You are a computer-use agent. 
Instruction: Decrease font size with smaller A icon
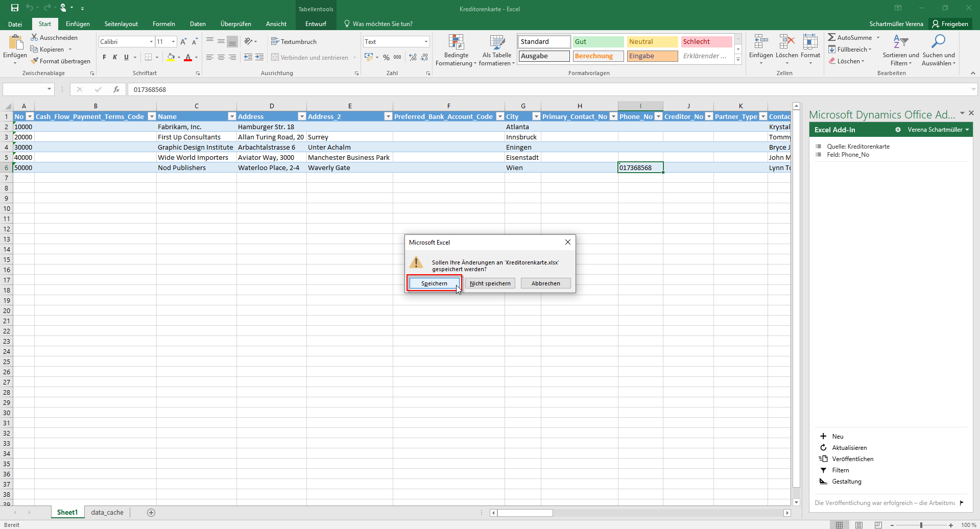click(x=195, y=42)
